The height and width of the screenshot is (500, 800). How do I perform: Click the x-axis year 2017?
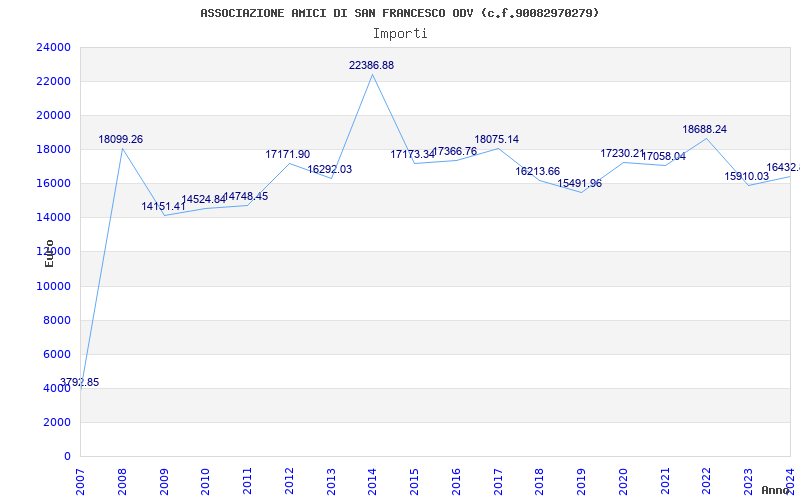tap(498, 482)
